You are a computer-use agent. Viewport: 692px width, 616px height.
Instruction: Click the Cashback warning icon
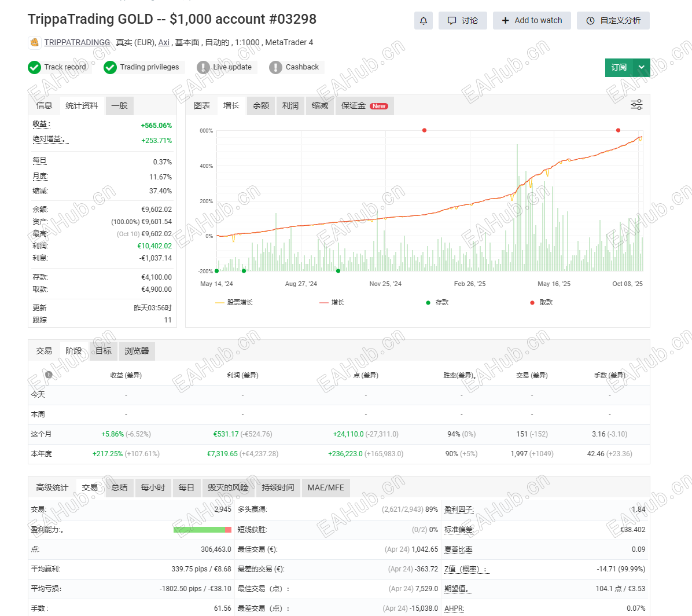click(275, 68)
